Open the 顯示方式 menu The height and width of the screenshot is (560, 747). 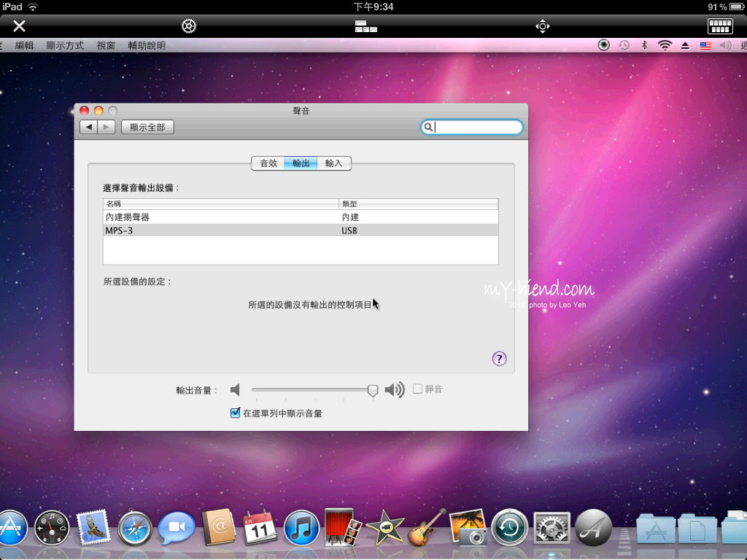[x=65, y=46]
